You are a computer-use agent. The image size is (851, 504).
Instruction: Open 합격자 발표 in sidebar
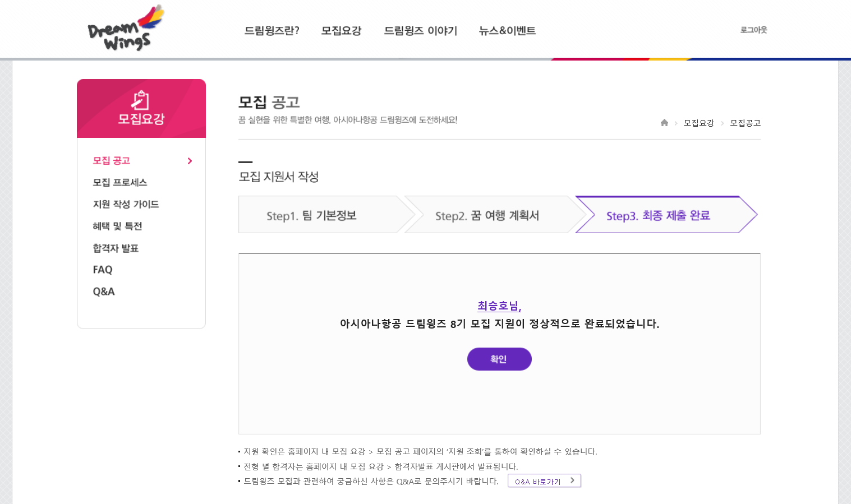(116, 248)
